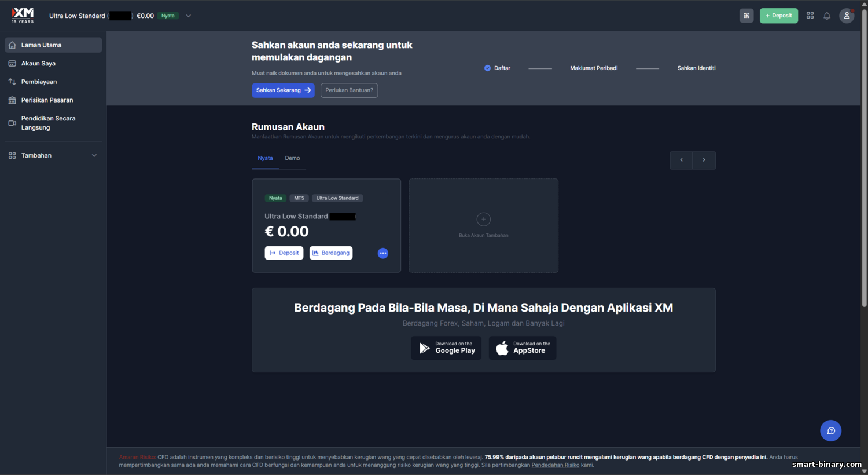Screen dimensions: 868x475
Task: Open the user profile avatar icon
Action: click(847, 16)
